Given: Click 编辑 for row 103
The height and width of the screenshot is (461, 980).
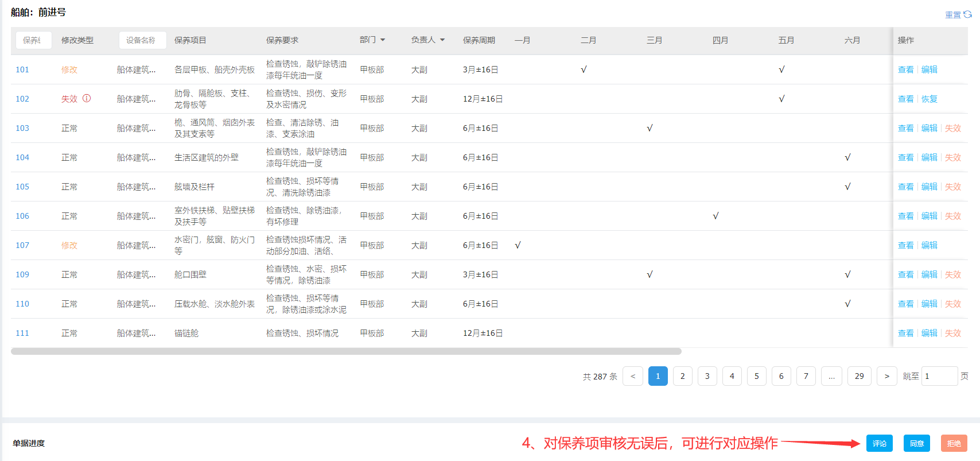Looking at the screenshot, I should pyautogui.click(x=930, y=128).
